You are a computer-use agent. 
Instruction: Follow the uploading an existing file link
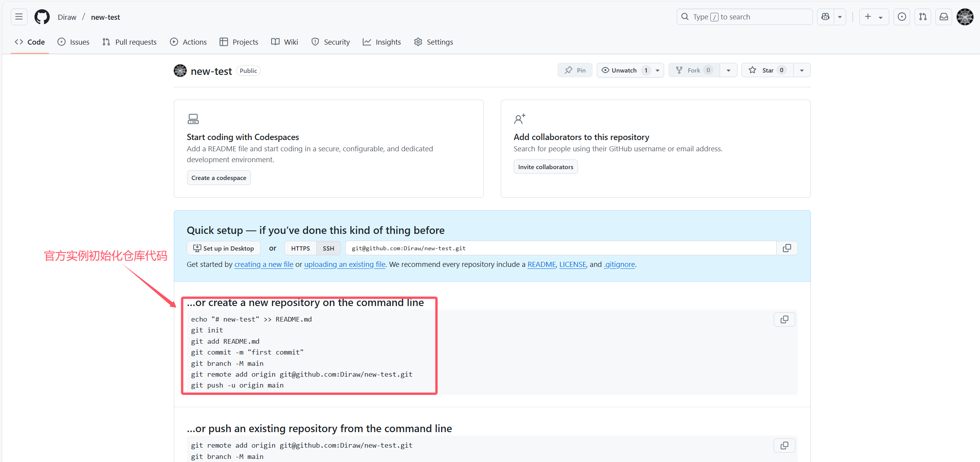(345, 264)
